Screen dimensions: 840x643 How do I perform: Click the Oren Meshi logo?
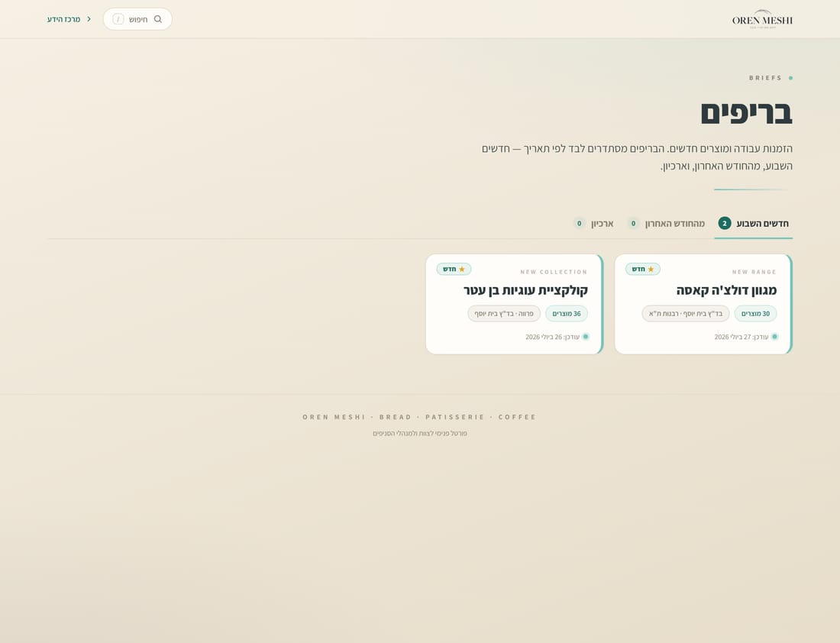point(762,19)
